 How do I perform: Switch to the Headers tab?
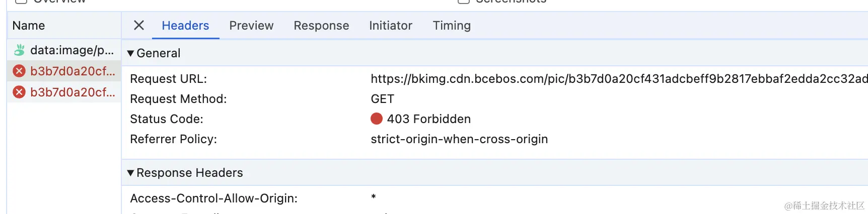click(x=185, y=26)
